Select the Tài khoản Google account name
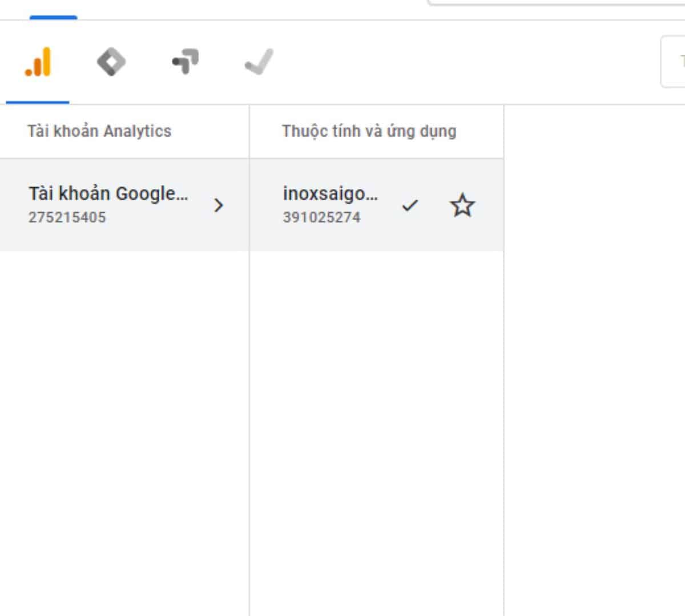Screen dimensions: 685x616 pyautogui.click(x=108, y=194)
